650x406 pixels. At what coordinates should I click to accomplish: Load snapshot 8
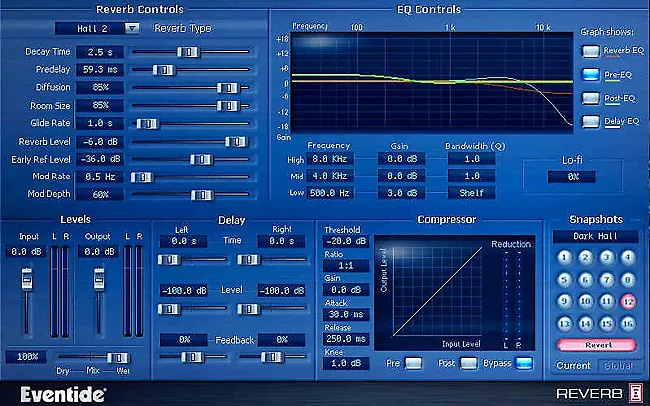(x=628, y=280)
